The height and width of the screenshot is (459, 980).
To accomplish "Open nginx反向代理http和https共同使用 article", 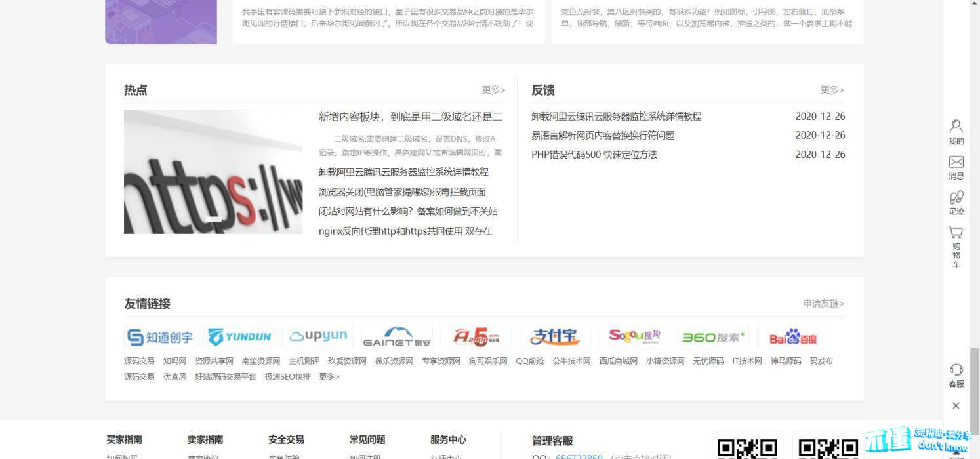I will click(x=405, y=231).
